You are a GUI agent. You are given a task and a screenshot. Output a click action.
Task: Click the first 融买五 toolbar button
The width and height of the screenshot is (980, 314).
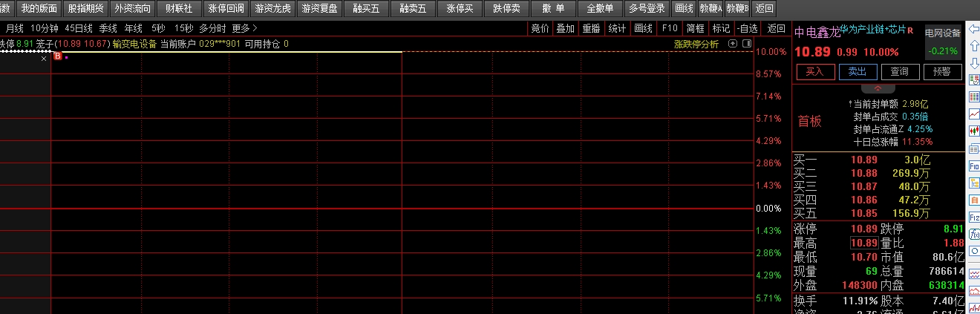(x=366, y=9)
